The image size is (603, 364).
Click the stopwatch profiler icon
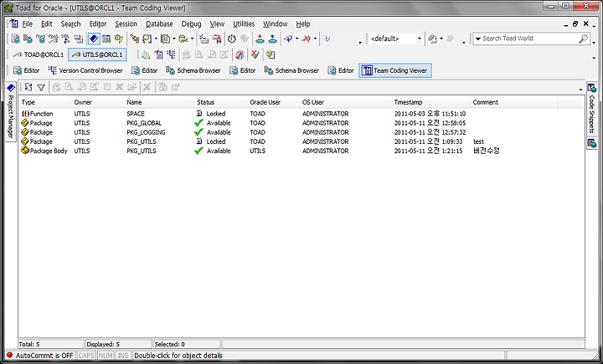231,38
